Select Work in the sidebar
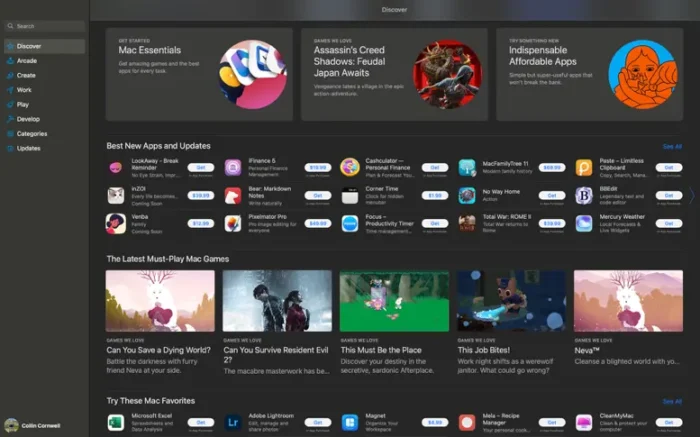 click(44, 90)
